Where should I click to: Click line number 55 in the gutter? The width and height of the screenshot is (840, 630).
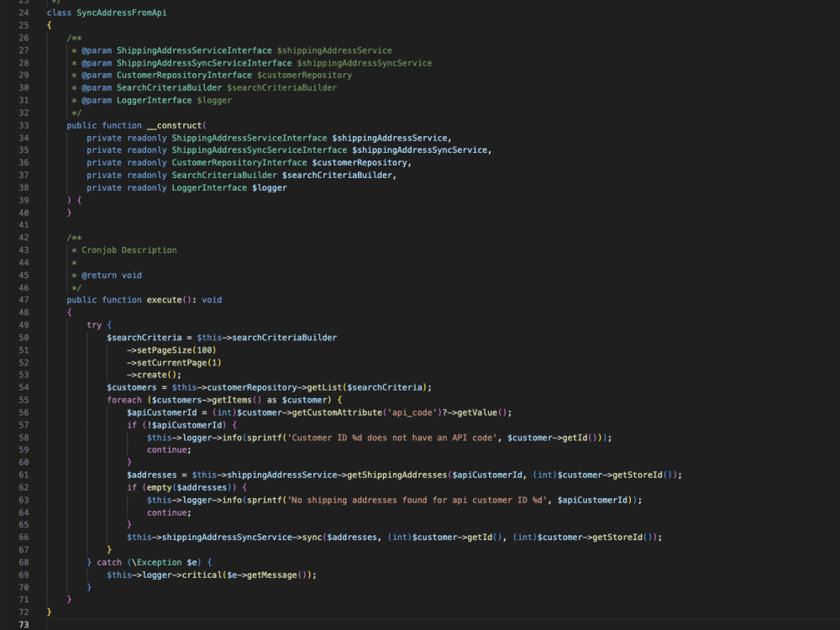point(24,400)
